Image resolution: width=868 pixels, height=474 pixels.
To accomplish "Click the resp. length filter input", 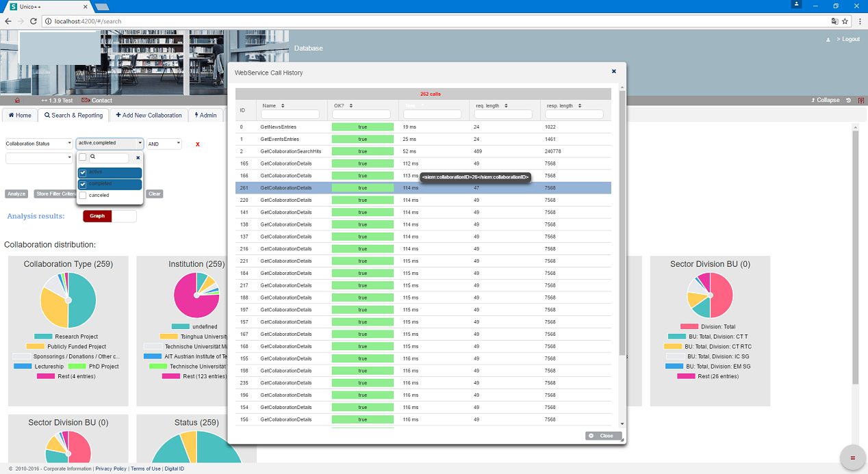I will click(x=574, y=114).
